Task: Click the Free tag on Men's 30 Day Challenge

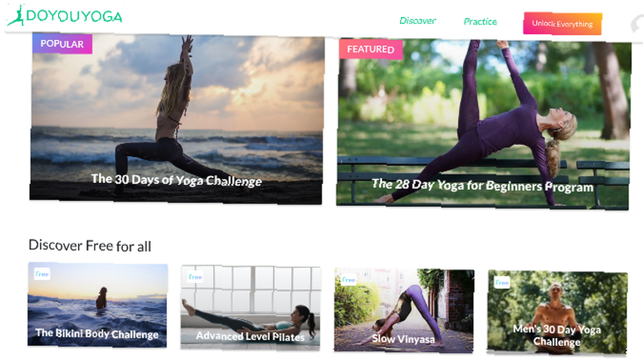Action: (502, 283)
